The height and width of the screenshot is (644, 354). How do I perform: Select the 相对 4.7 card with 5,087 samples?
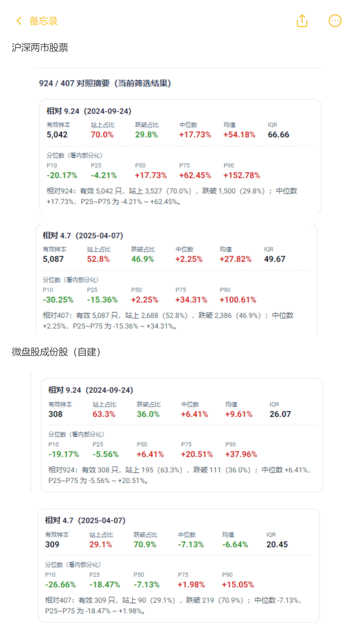pos(176,279)
